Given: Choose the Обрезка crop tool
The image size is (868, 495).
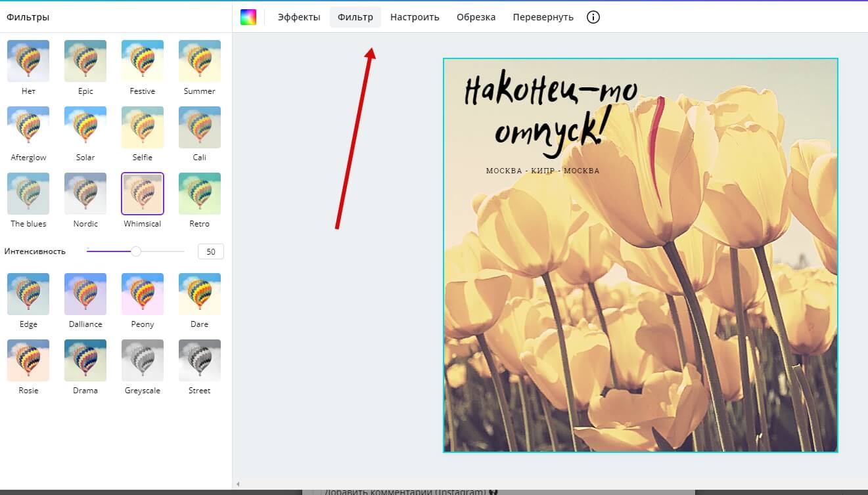Looking at the screenshot, I should (476, 17).
